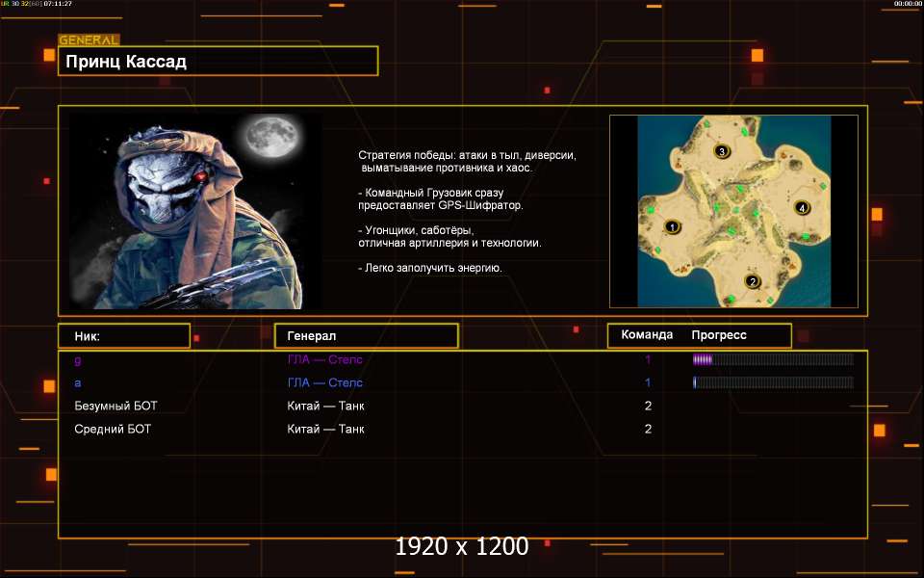Click the Легко заполучить энергию line

[x=430, y=268]
